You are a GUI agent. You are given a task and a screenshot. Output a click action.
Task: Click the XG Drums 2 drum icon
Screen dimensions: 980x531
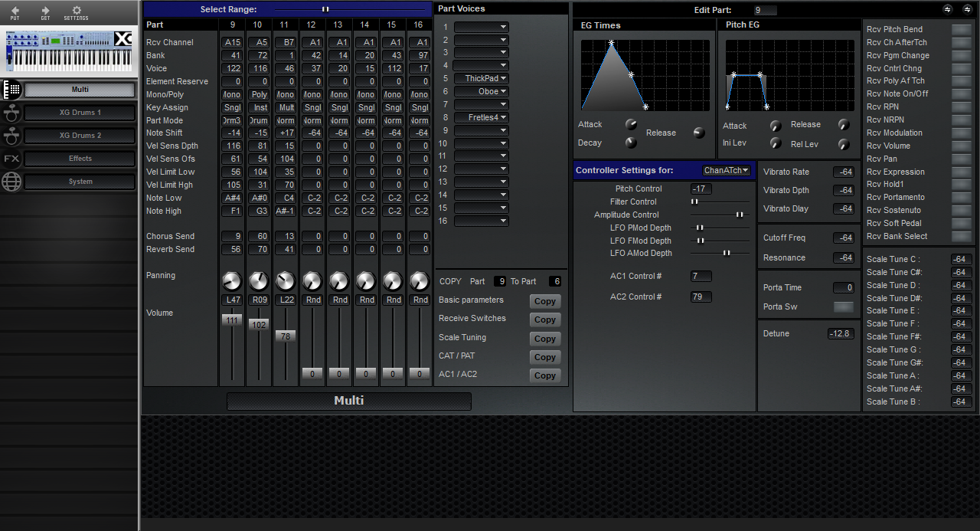pyautogui.click(x=11, y=136)
